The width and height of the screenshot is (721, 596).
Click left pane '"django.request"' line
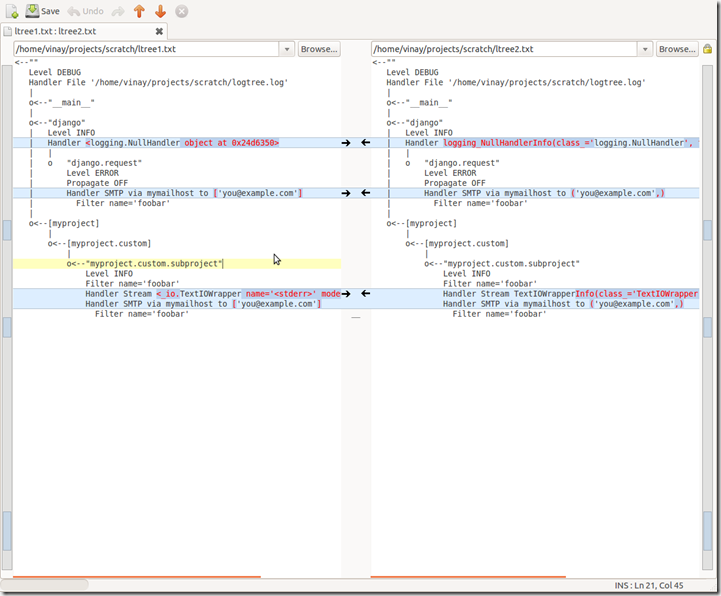104,163
